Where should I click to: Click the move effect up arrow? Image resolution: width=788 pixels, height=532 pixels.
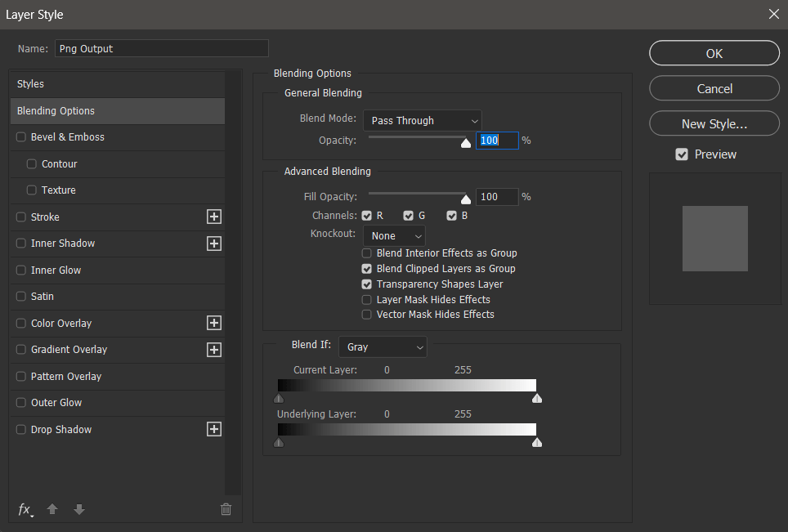[52, 509]
